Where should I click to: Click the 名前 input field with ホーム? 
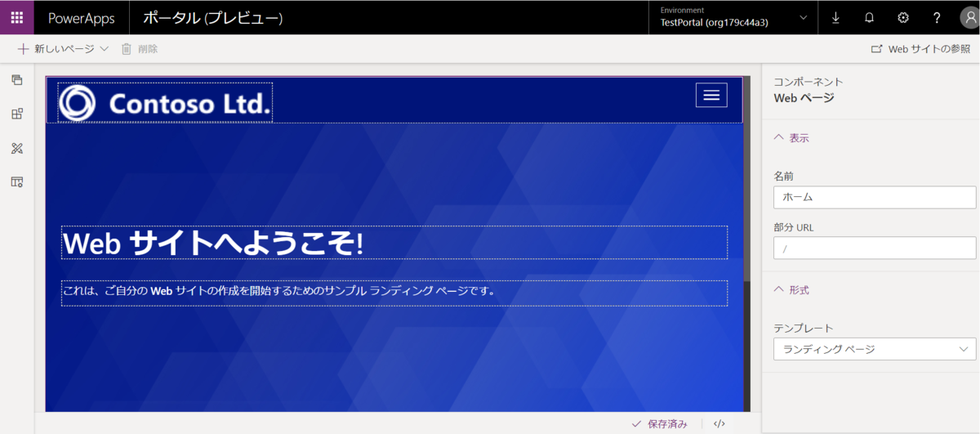pyautogui.click(x=875, y=197)
